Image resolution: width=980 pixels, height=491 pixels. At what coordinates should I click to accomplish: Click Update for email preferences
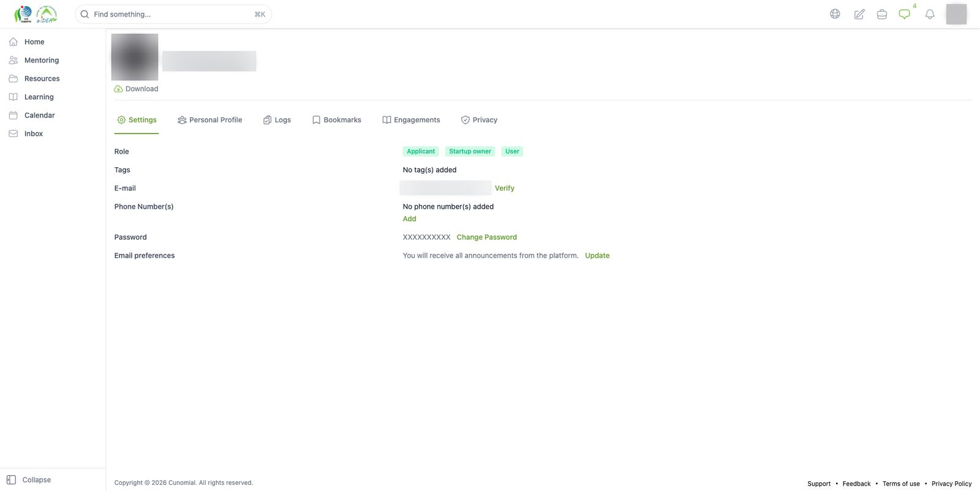coord(597,255)
